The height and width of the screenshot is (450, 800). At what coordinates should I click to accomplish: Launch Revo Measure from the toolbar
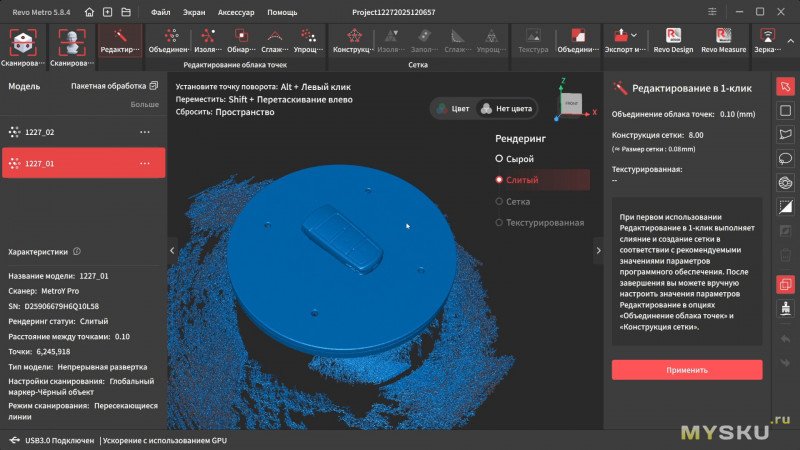click(723, 41)
